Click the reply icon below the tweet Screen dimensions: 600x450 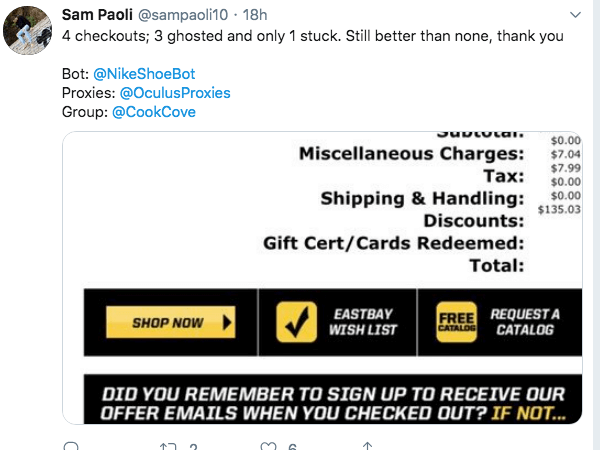[71, 446]
